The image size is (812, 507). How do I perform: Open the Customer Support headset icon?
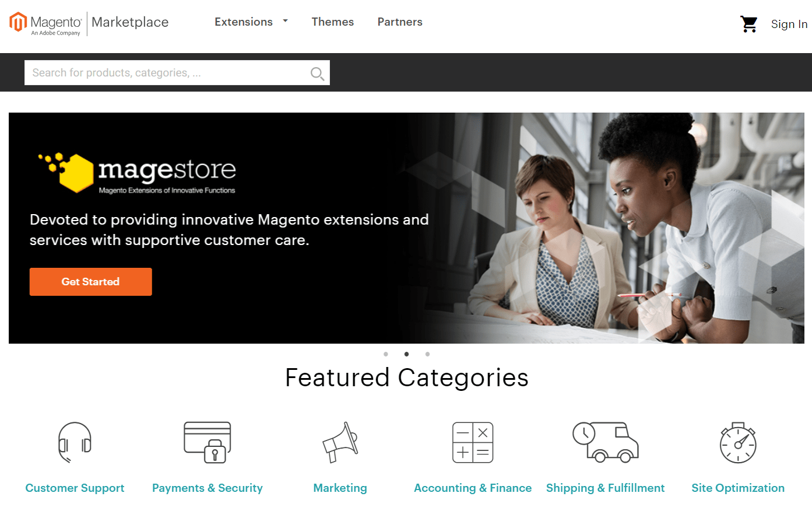point(75,442)
